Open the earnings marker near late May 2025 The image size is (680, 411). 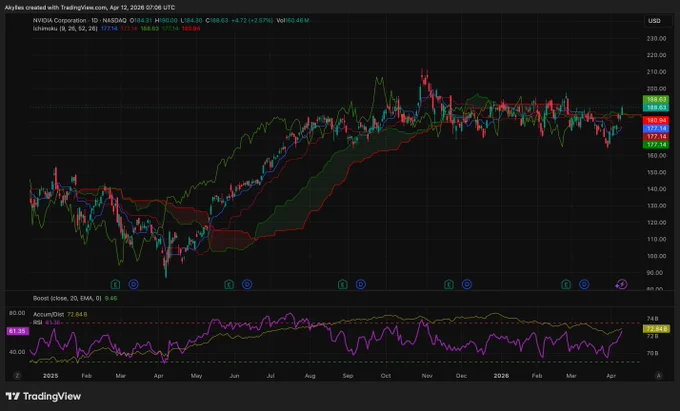coord(229,284)
